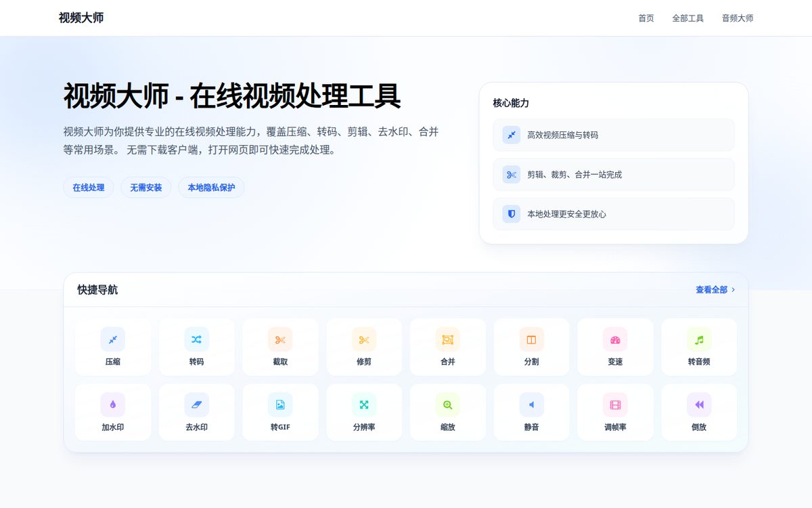Click the 转码 label text
The height and width of the screenshot is (508, 812).
point(196,362)
